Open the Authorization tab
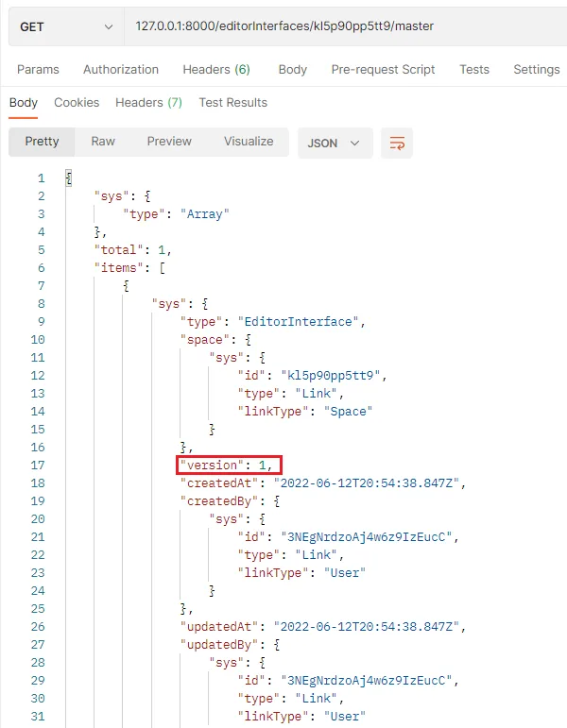The height and width of the screenshot is (728, 567). pyautogui.click(x=121, y=70)
